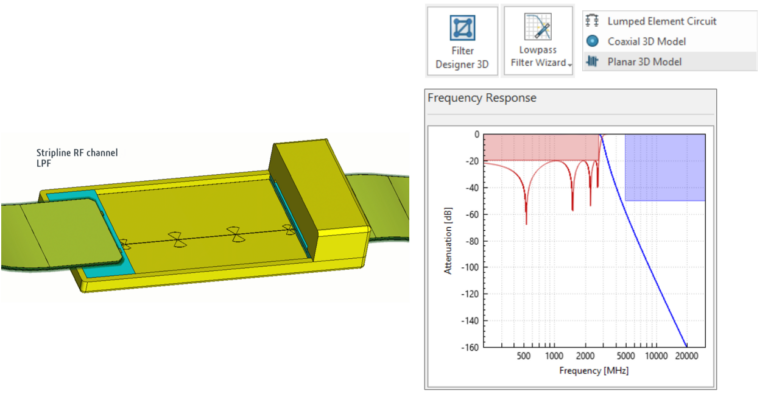Click the Stripline RF channel LPF label
768x394 pixels.
pos(77,158)
